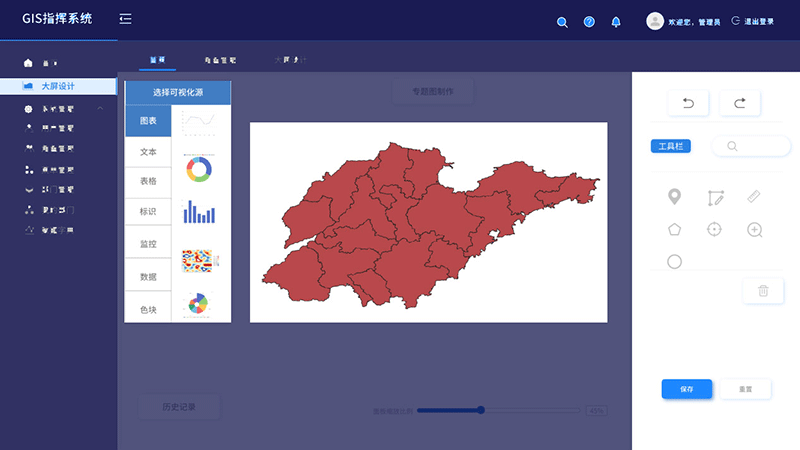Collapse the sidebar with hamburger icon

point(125,19)
